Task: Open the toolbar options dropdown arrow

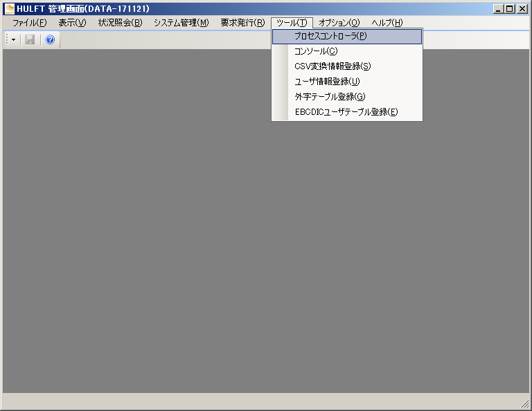Action: click(14, 39)
